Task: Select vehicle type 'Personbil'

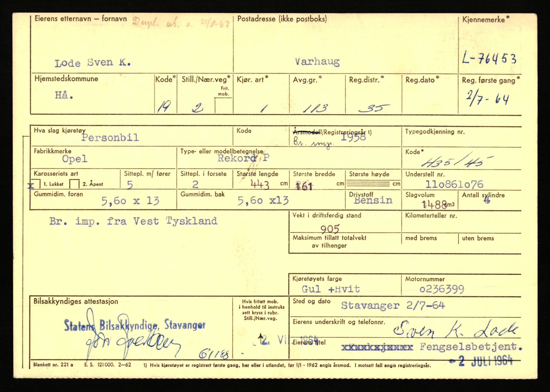Action: 110,138
